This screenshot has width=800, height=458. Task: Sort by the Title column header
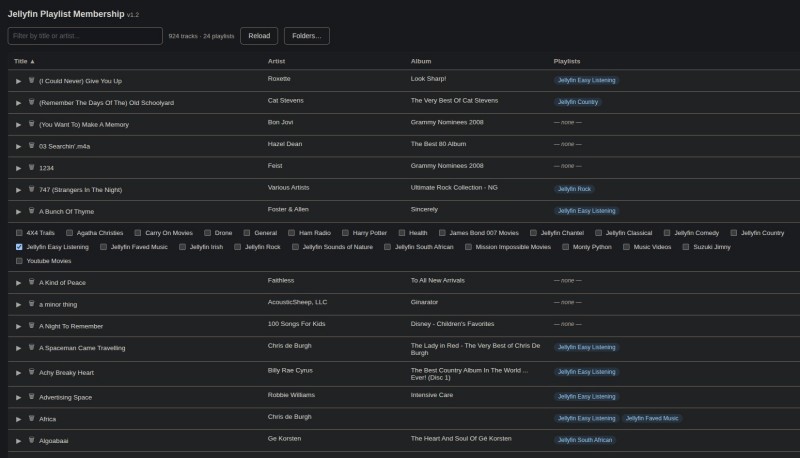point(24,61)
